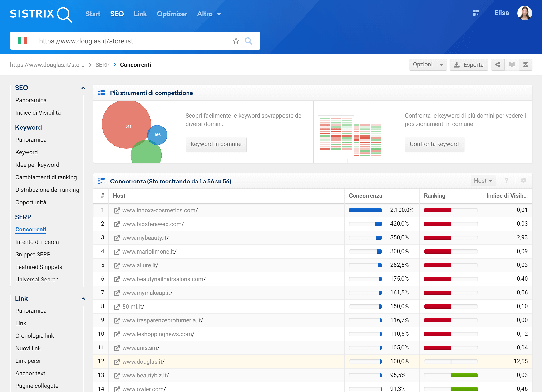Open external link icon for www.douglas.it
The height and width of the screenshot is (392, 542).
tap(117, 362)
